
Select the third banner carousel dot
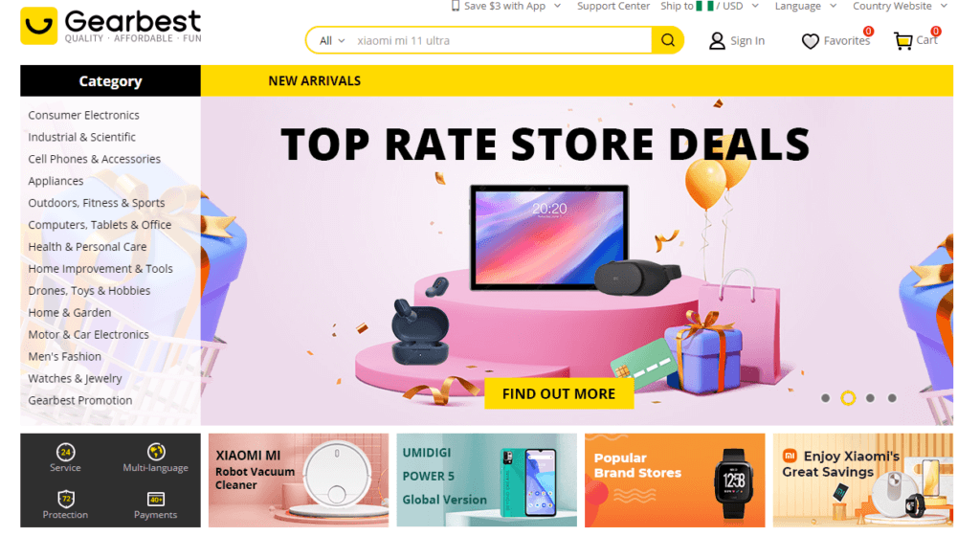pos(870,398)
